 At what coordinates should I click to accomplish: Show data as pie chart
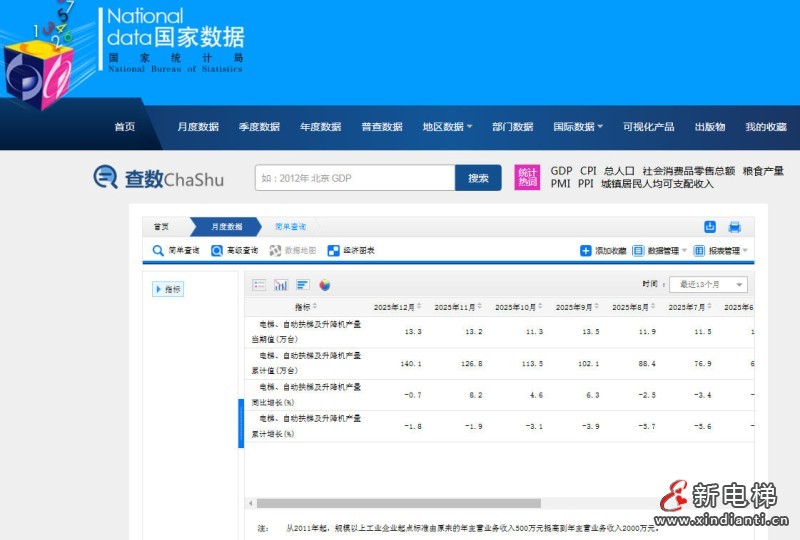325,285
